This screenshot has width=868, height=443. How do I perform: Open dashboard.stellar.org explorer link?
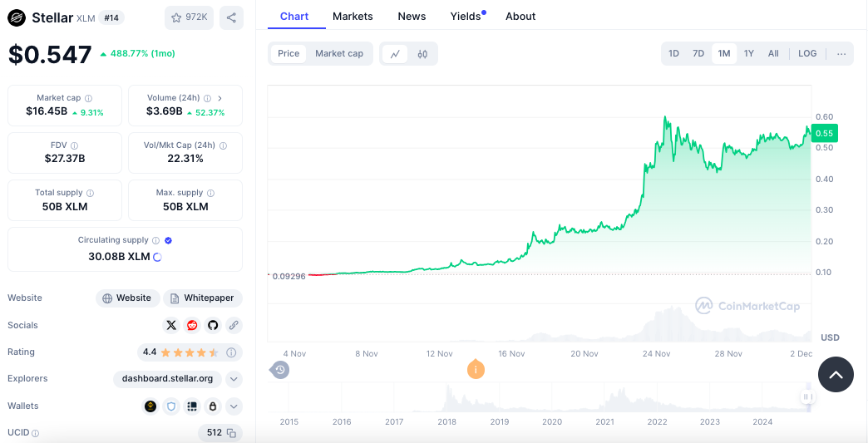pos(167,379)
